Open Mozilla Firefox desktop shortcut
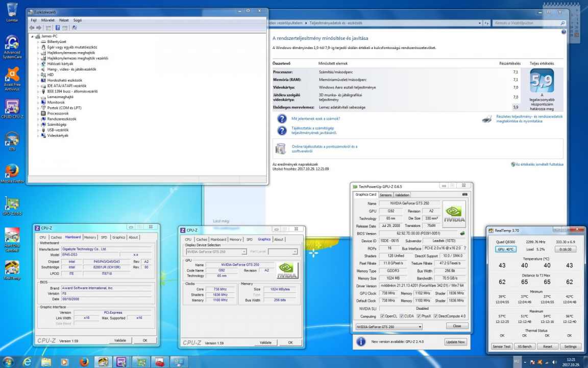The height and width of the screenshot is (368, 588). click(x=12, y=173)
